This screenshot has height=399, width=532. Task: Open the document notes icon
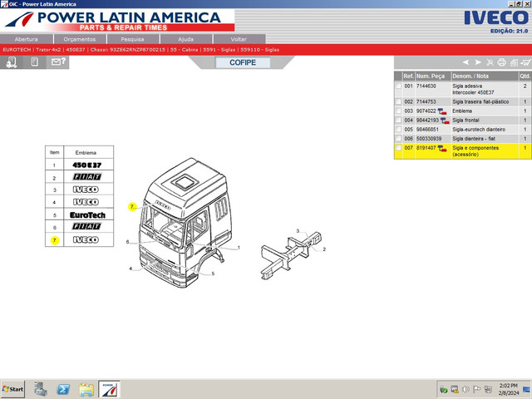coord(34,62)
